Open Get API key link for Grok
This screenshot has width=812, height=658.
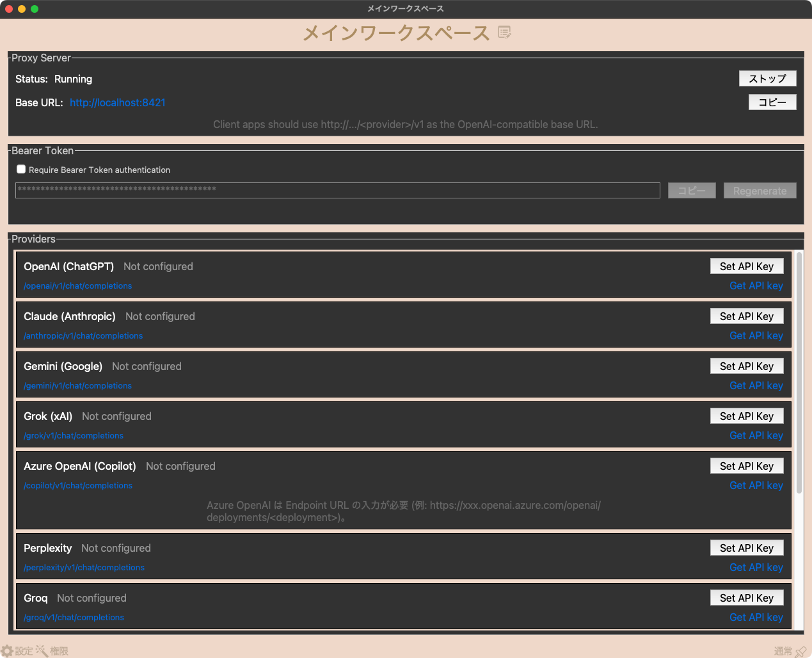(x=756, y=435)
